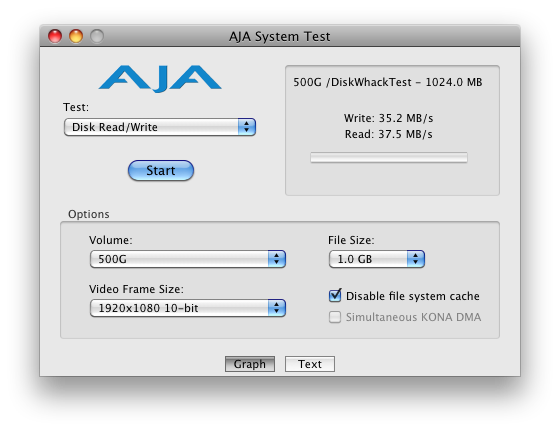Open the Volume dropdown set to 500G
Image resolution: width=560 pixels, height=431 pixels.
click(x=188, y=259)
